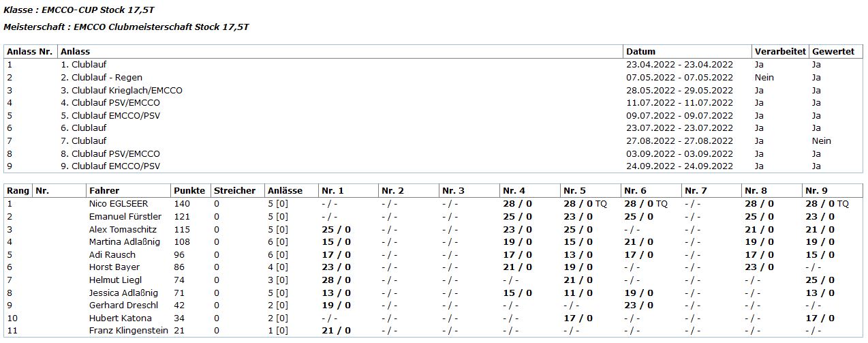Click the 'Streicher' column header
Image resolution: width=868 pixels, height=343 pixels.
click(234, 190)
